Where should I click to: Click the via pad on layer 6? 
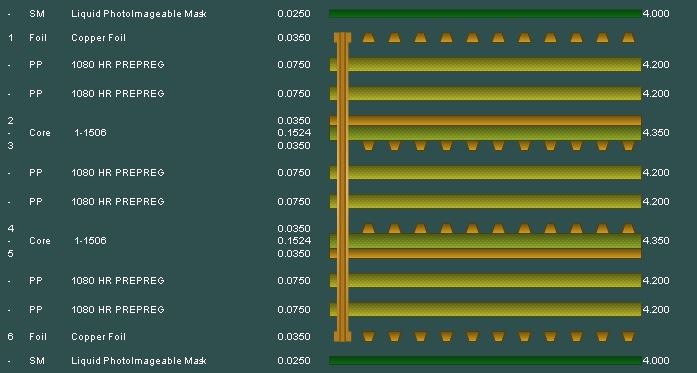tap(342, 337)
